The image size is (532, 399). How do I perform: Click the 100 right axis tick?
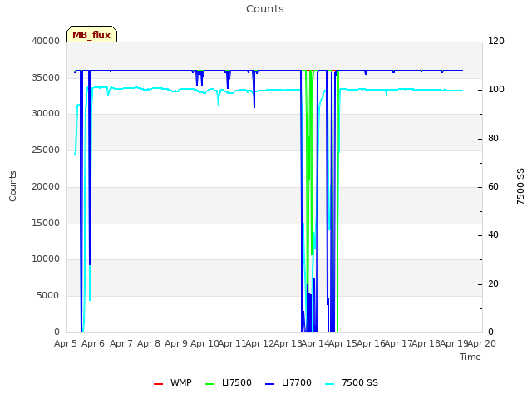coord(496,89)
